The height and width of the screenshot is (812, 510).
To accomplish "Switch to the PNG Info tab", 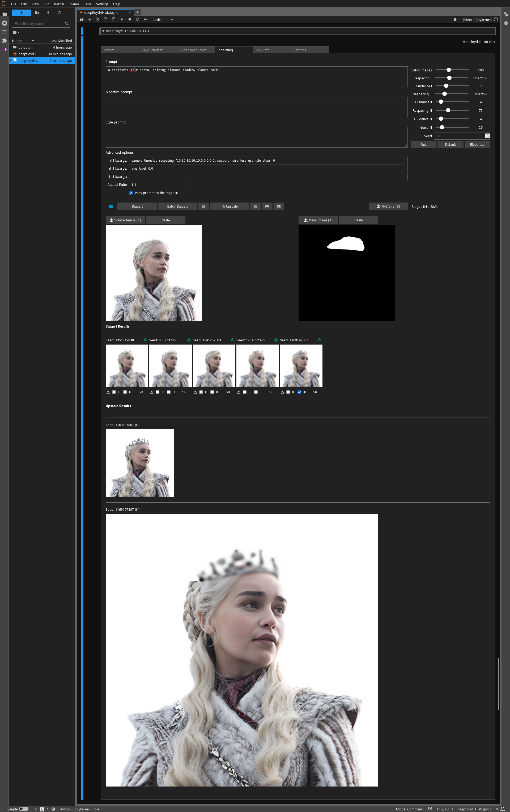I will pyautogui.click(x=272, y=50).
